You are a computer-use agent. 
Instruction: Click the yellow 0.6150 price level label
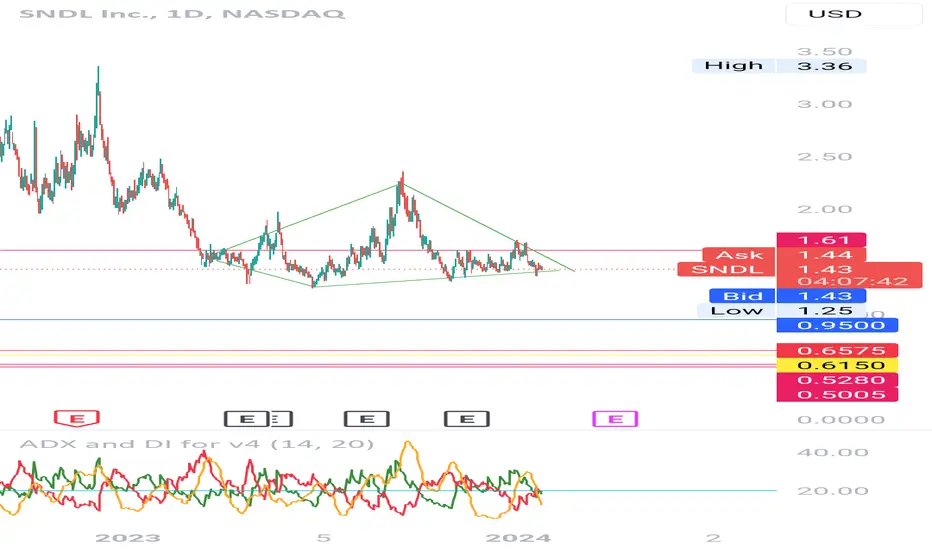coord(837,365)
